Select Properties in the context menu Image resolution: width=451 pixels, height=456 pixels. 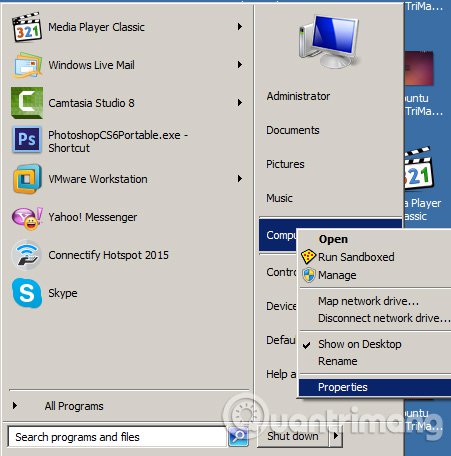[x=375, y=387]
